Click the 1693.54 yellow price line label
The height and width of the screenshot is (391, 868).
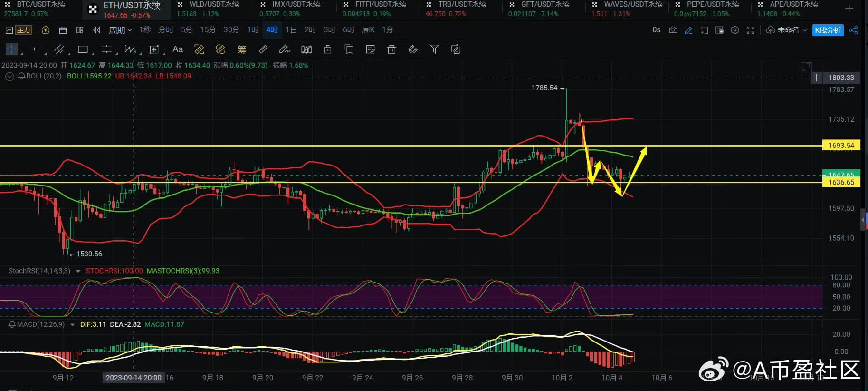tap(841, 146)
